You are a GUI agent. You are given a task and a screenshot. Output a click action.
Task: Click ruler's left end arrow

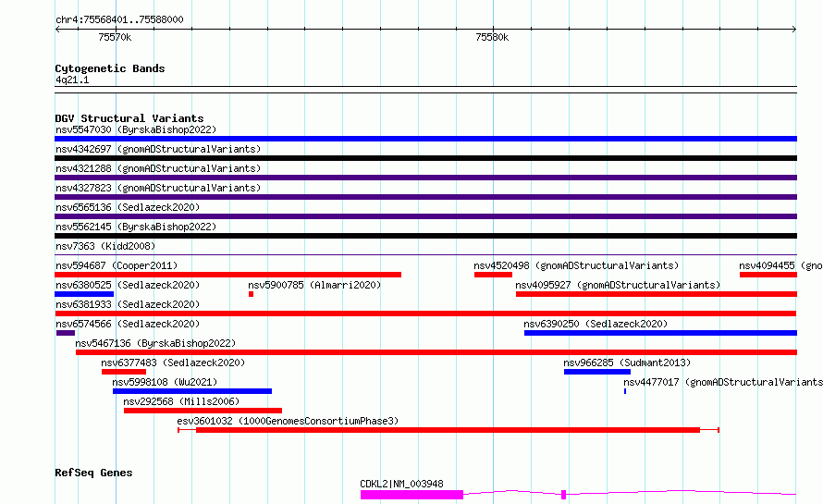point(57,30)
